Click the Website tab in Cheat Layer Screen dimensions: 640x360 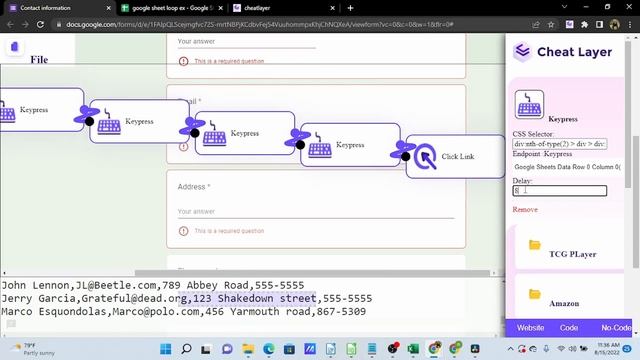tap(530, 328)
